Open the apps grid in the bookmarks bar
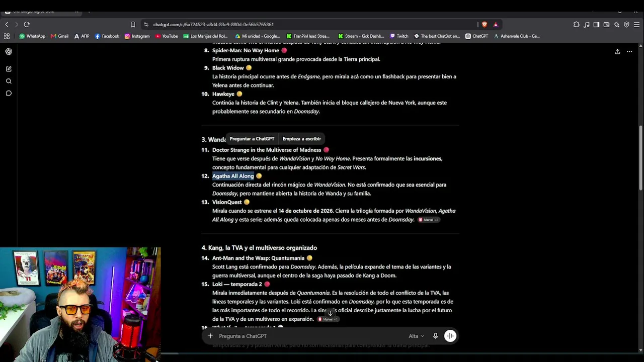The width and height of the screenshot is (644, 362). [x=7, y=36]
